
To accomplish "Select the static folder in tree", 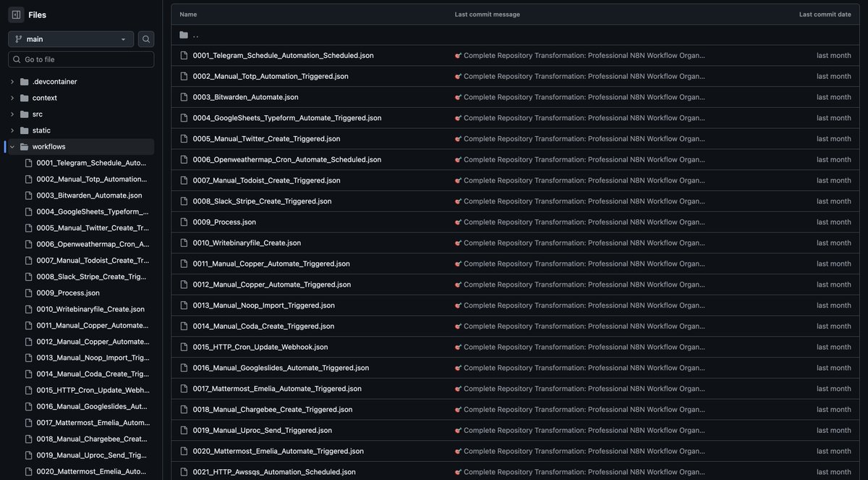I will coord(41,130).
